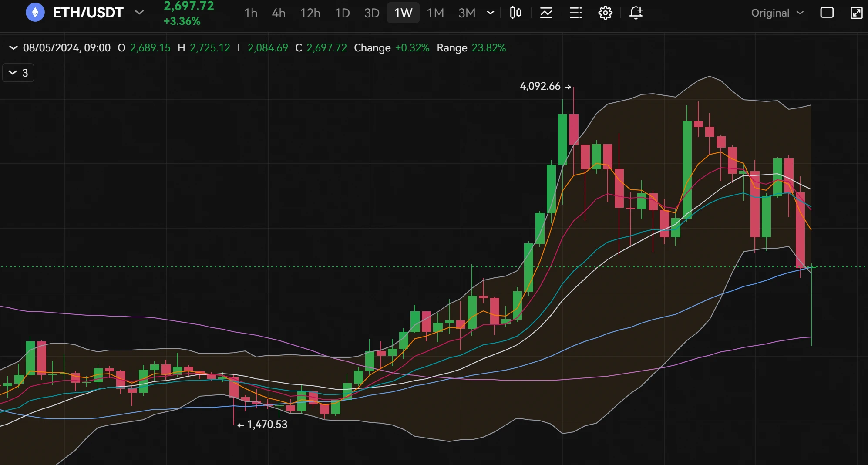Click the ETH/USDT pair name

(88, 13)
